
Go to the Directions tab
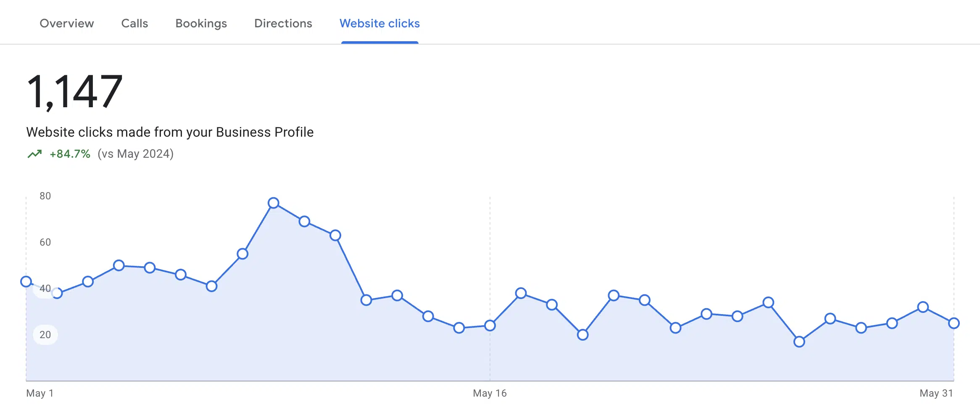[x=283, y=24]
